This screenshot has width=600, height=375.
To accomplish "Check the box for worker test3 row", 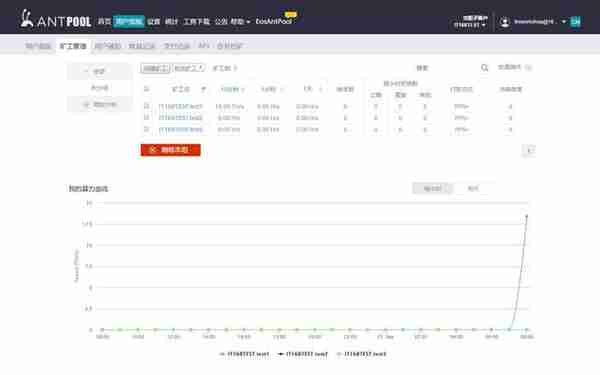I will [x=146, y=129].
